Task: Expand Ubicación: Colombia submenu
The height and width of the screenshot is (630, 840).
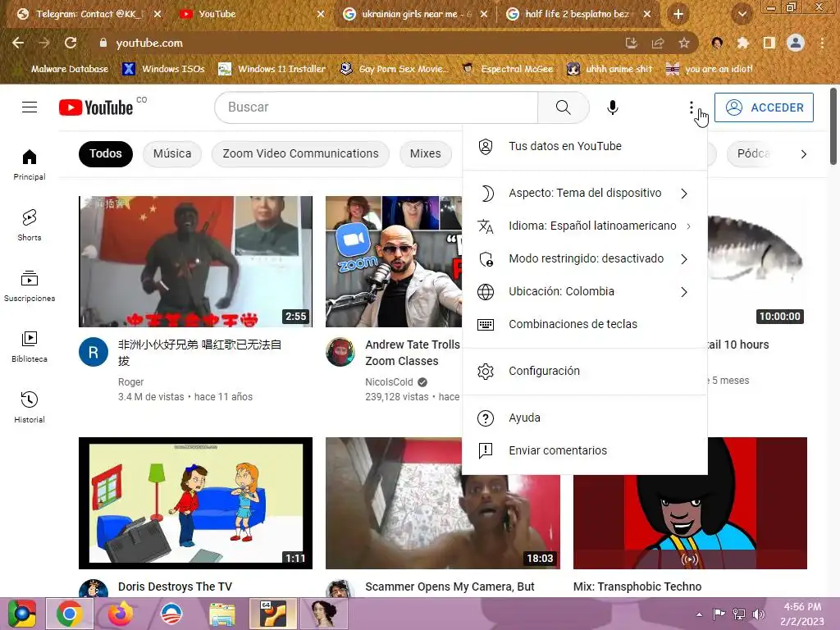Action: pyautogui.click(x=584, y=291)
